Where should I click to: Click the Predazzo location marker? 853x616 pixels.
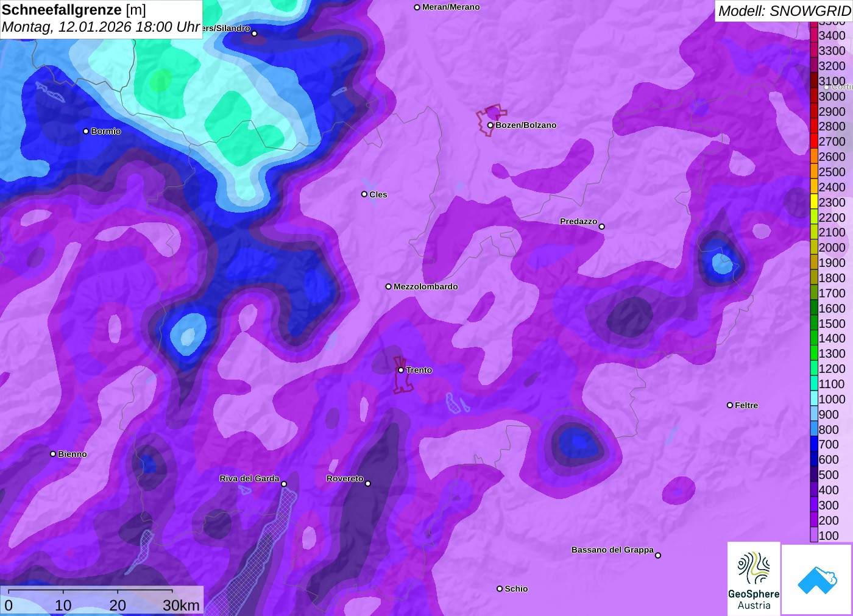602,227
